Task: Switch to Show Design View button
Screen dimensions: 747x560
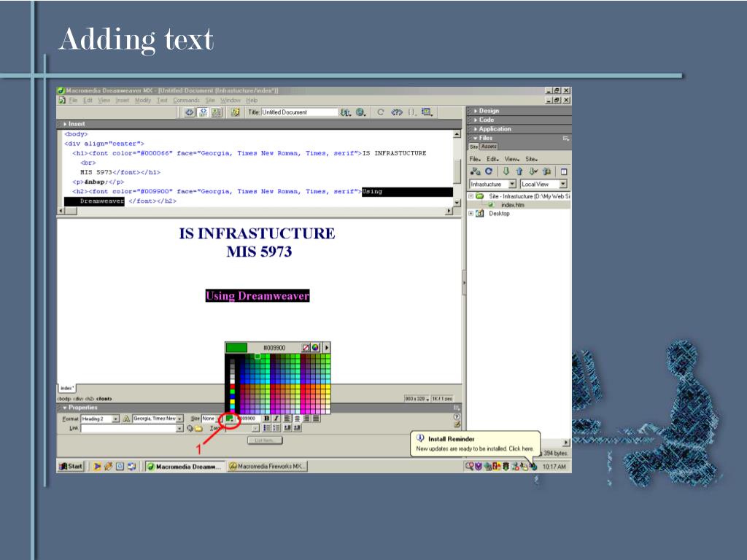Action: point(217,112)
